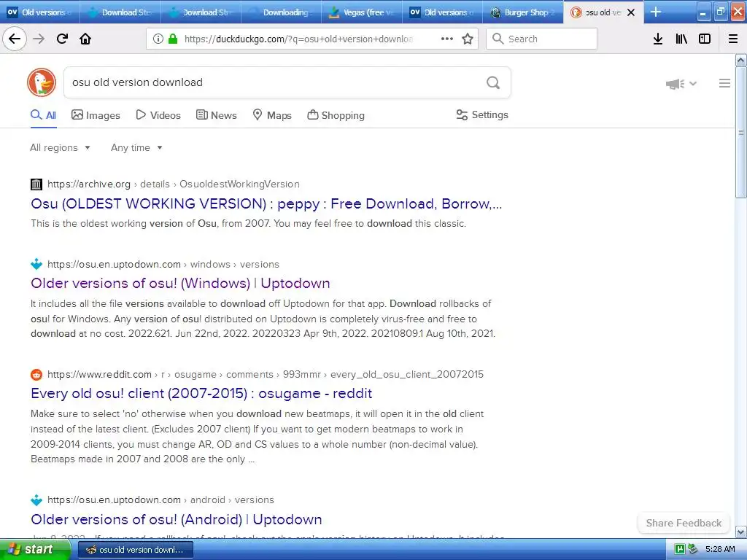
Task: Select the Videos search category
Action: point(158,115)
